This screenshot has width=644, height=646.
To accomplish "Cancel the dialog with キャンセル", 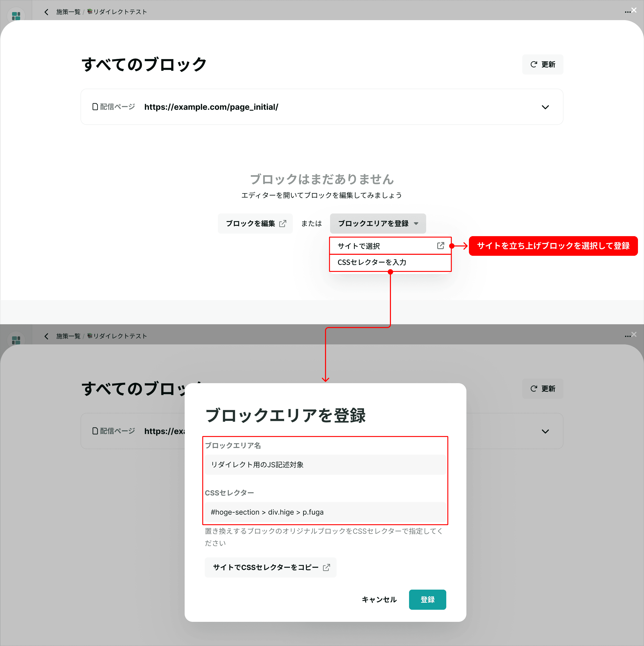I will pyautogui.click(x=379, y=600).
